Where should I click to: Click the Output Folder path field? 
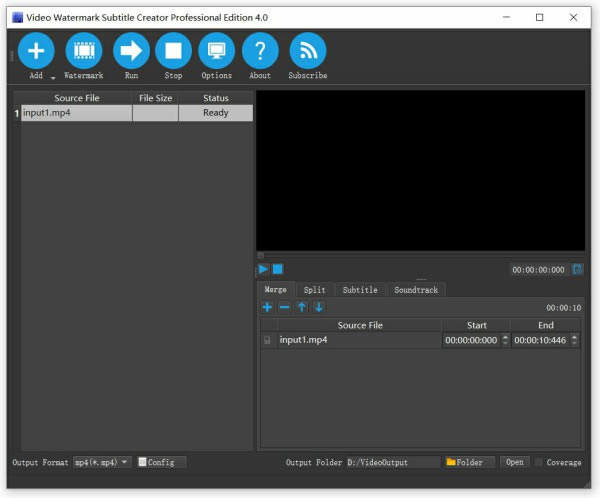click(392, 462)
